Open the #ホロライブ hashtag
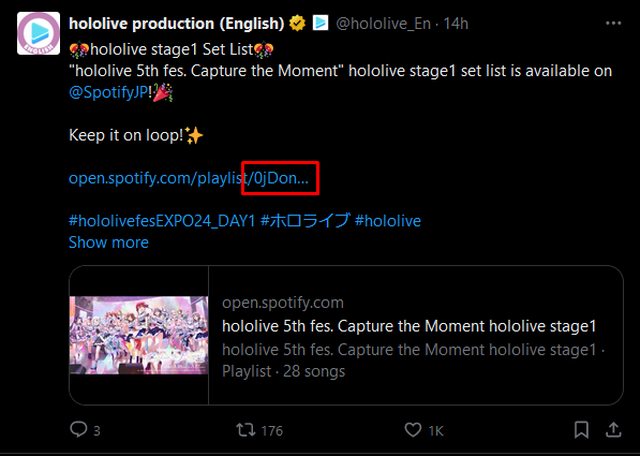This screenshot has width=640, height=456. pyautogui.click(x=305, y=220)
